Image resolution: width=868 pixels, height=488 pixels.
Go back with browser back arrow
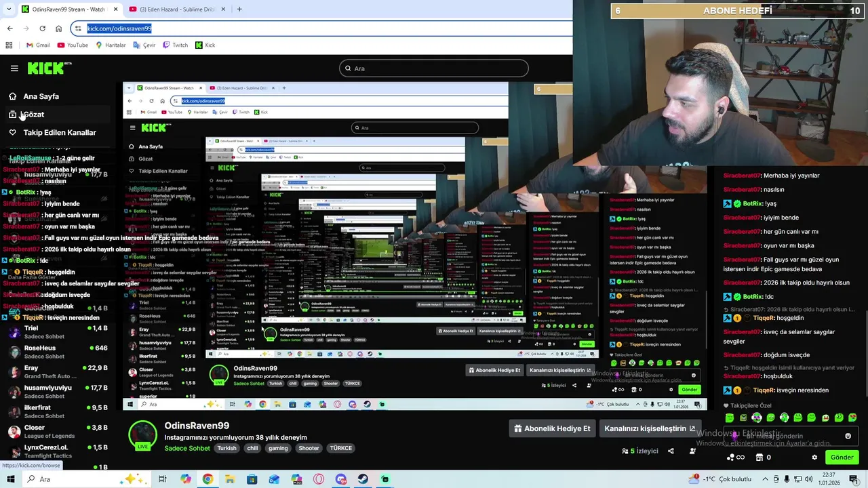coord(9,28)
